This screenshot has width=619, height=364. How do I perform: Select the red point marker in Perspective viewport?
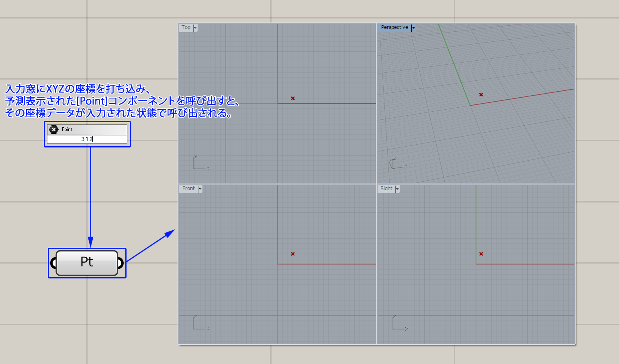point(481,95)
